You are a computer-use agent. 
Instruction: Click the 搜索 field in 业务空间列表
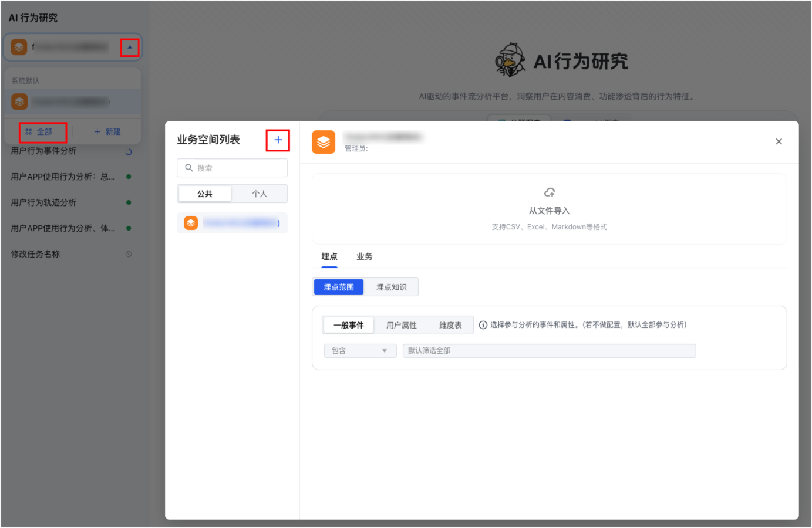pyautogui.click(x=233, y=168)
